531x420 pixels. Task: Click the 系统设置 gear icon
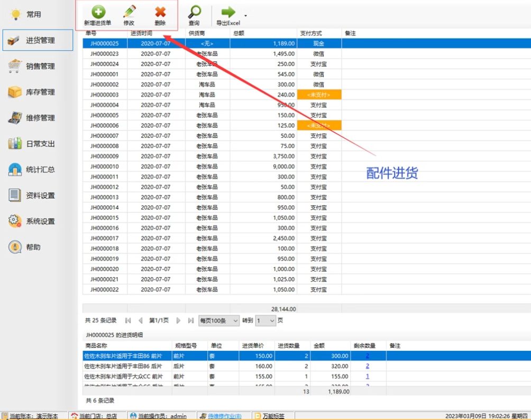15,221
